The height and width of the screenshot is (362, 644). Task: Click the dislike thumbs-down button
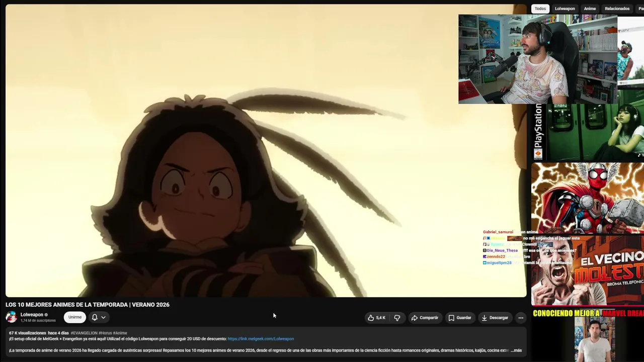(x=397, y=318)
